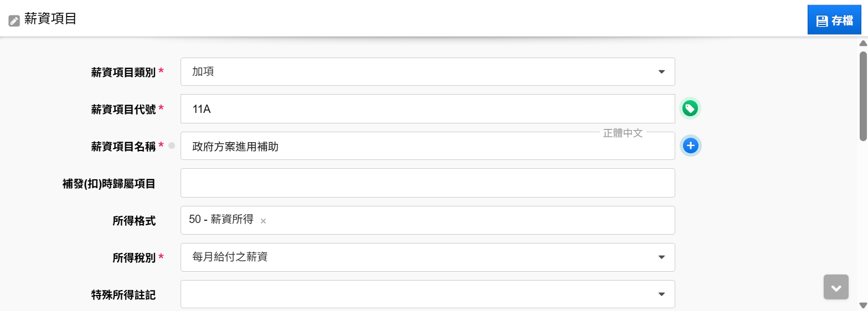Focus the 薪資項目代號 field containing 11A
This screenshot has width=868, height=311.
pos(428,109)
